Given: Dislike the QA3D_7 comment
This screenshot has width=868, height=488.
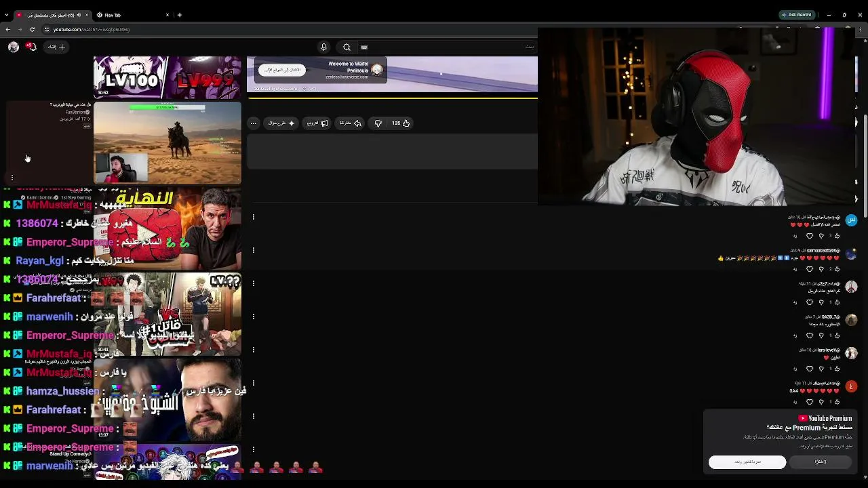Looking at the screenshot, I should 822,335.
